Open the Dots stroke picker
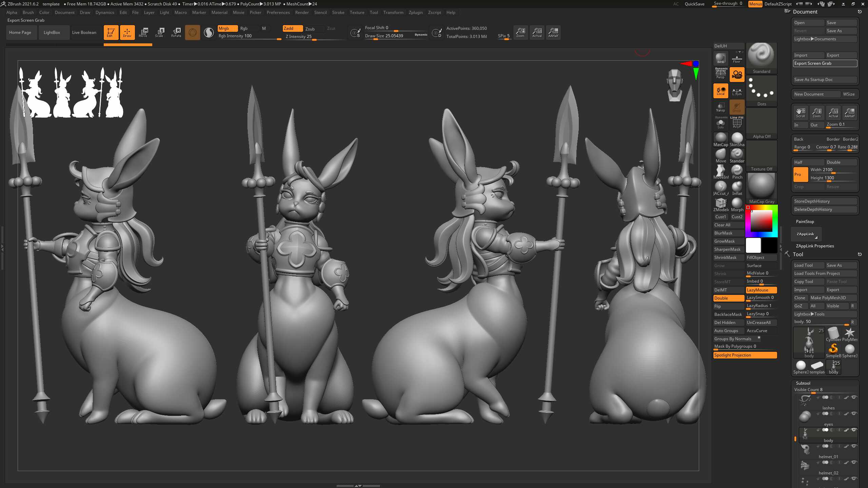This screenshot has width=868, height=488. (761, 91)
